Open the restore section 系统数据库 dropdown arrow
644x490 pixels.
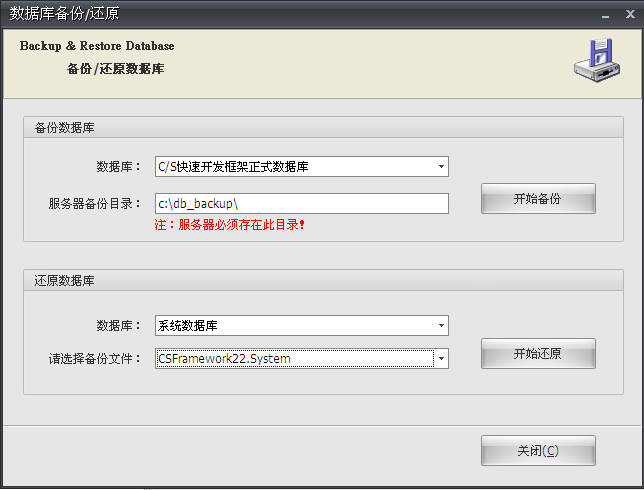tap(440, 325)
